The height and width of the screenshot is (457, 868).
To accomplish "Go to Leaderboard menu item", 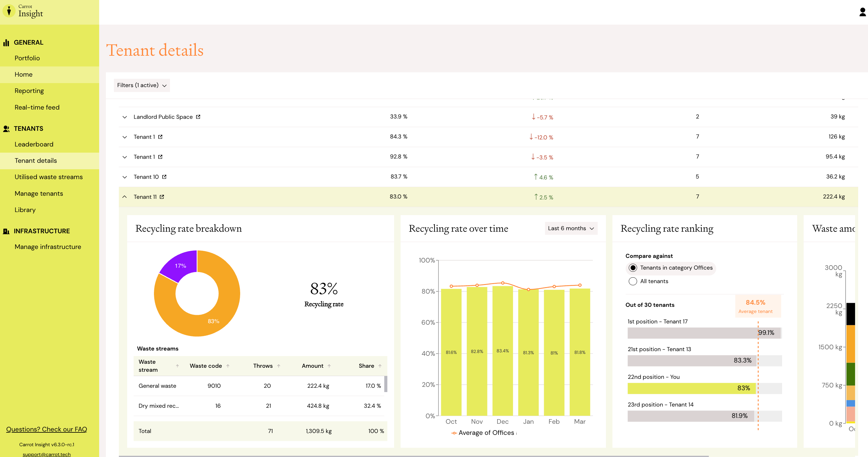I will pos(34,144).
